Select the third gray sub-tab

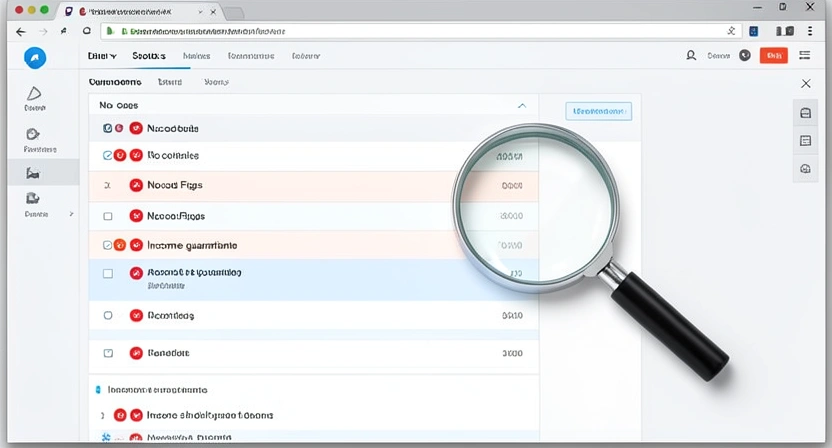(216, 82)
